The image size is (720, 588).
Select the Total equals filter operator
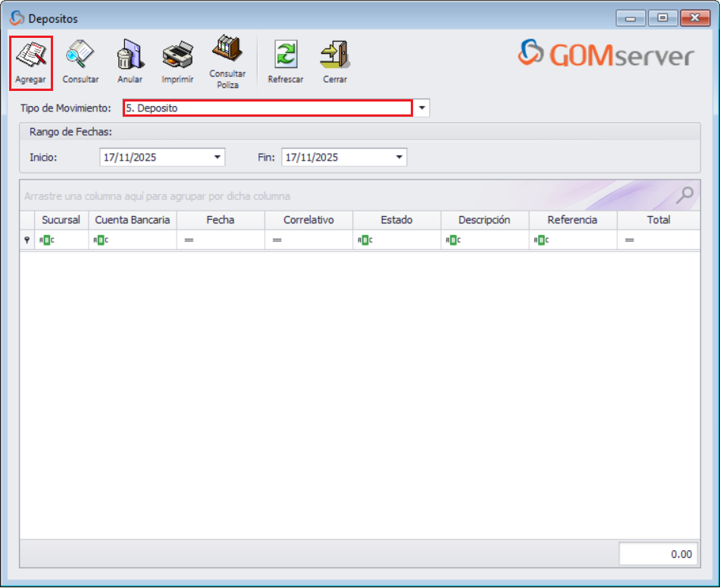(x=631, y=239)
